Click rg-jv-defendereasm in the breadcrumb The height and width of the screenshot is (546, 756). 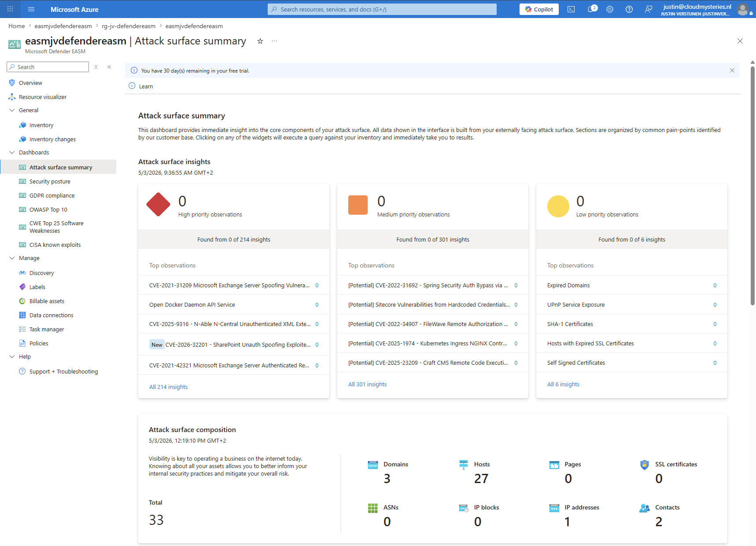[129, 26]
